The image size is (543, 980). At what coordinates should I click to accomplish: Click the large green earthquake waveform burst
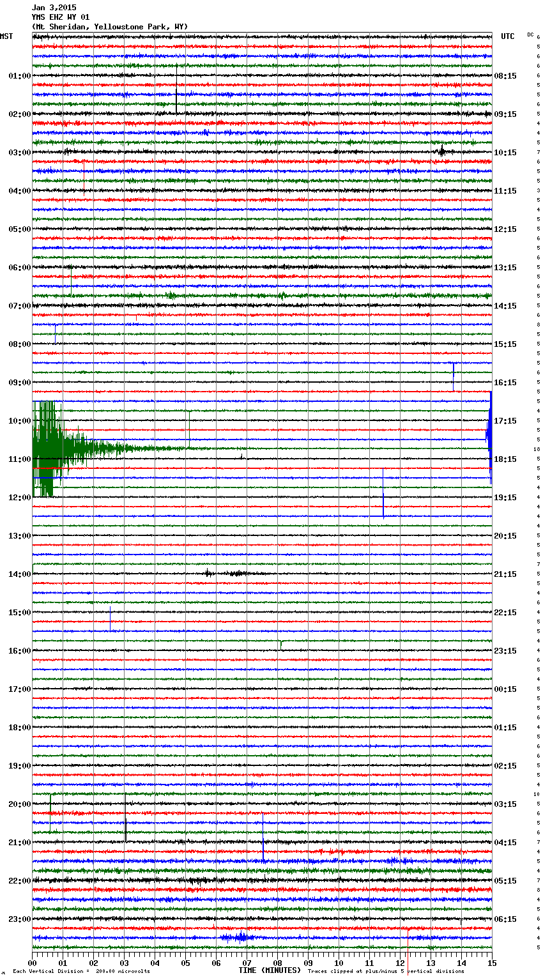[x=48, y=448]
